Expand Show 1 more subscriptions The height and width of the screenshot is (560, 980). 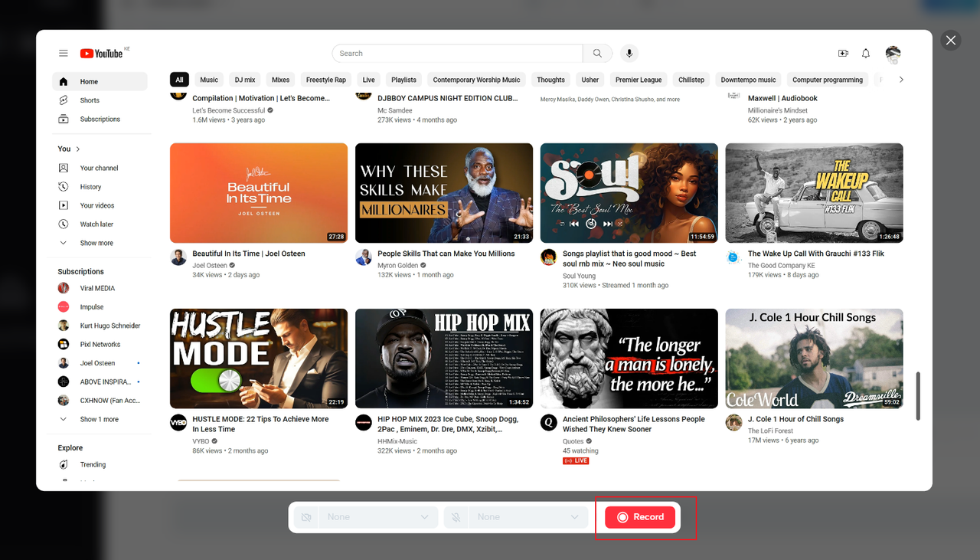[x=100, y=420]
